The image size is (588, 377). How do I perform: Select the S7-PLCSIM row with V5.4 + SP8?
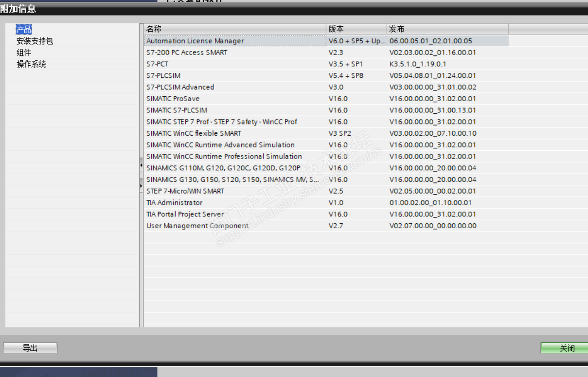point(326,75)
